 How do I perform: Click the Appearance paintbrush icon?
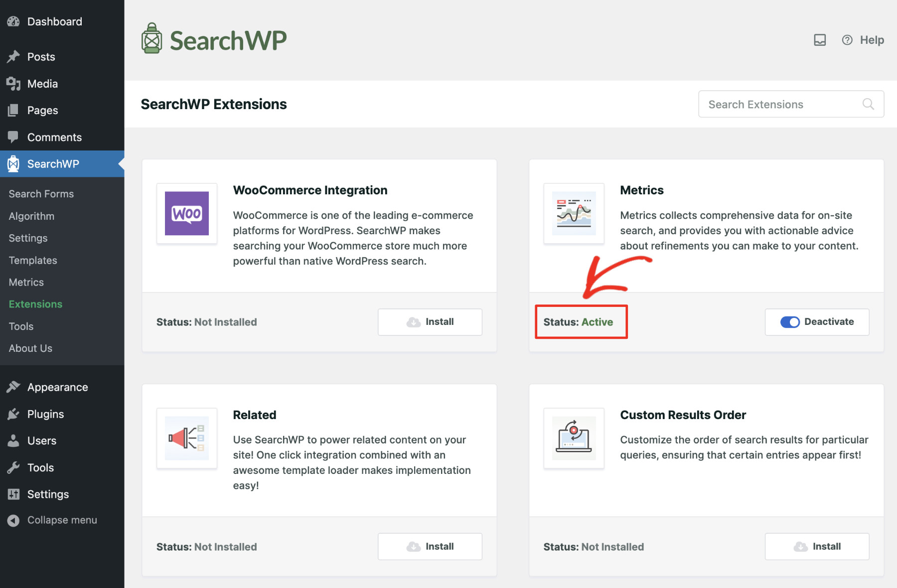click(x=13, y=387)
